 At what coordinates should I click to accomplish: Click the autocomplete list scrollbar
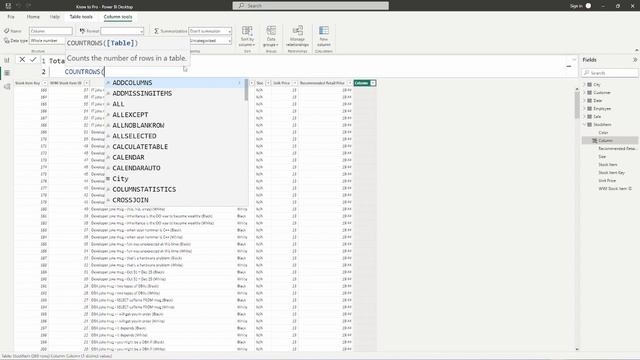[x=246, y=90]
